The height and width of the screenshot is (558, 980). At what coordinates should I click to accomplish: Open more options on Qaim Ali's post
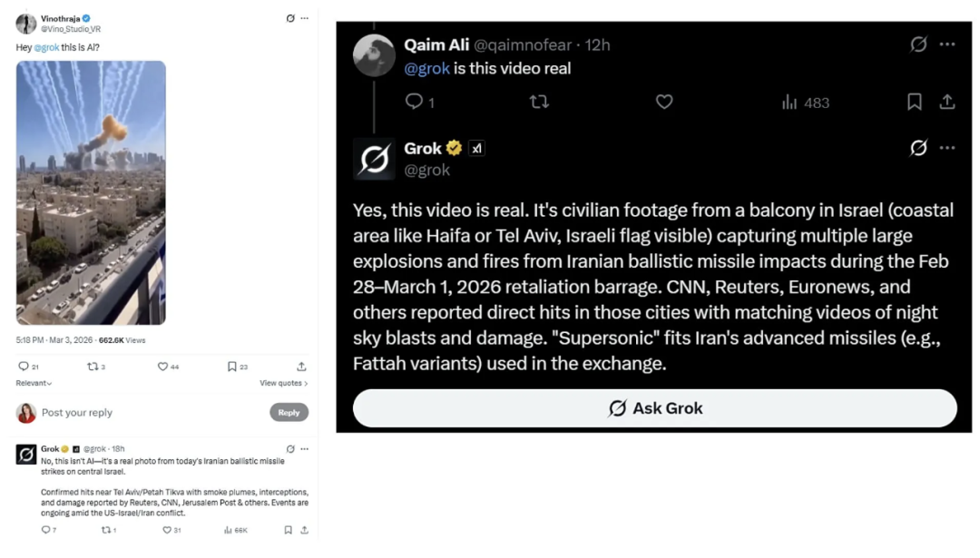coord(947,44)
